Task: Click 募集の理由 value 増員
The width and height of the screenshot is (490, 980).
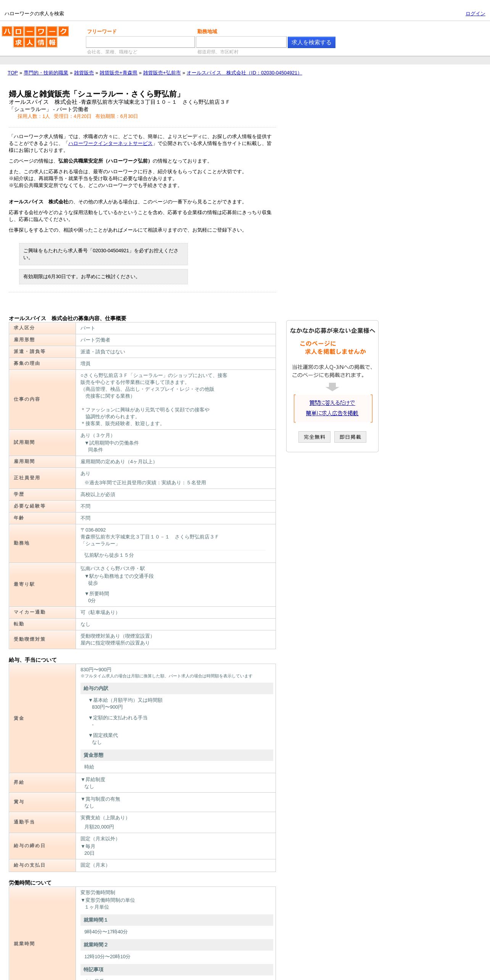Action: 85,364
